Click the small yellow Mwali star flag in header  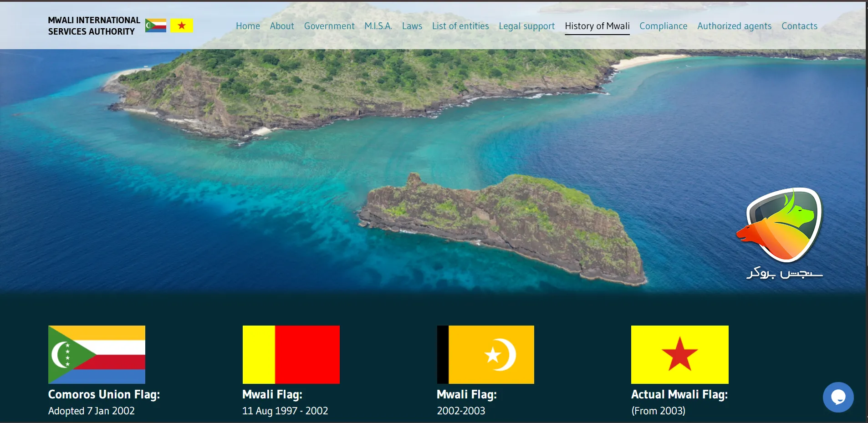point(182,25)
